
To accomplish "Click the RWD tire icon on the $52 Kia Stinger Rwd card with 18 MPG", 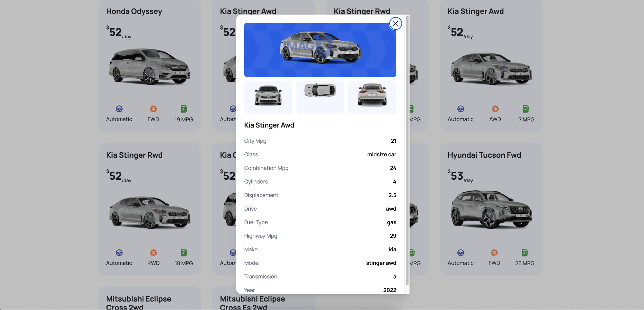I will tap(153, 253).
